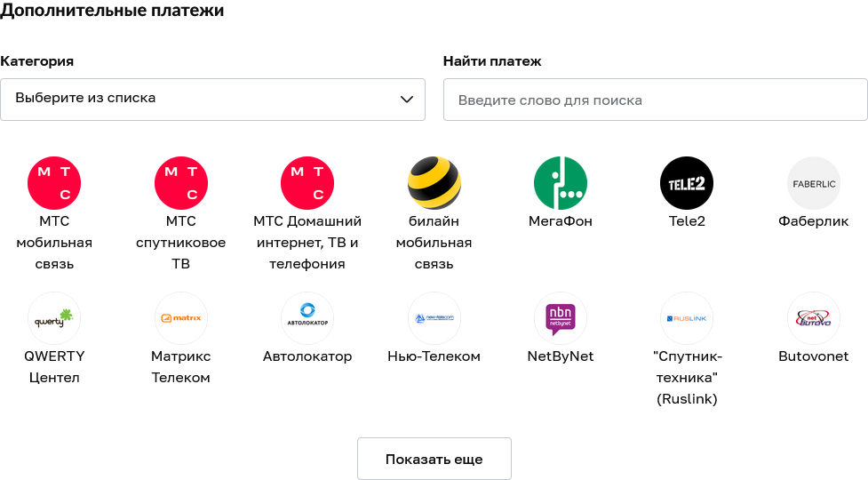Open МТС спутниковое ТВ payment icon
This screenshot has height=480, width=868.
(x=181, y=183)
